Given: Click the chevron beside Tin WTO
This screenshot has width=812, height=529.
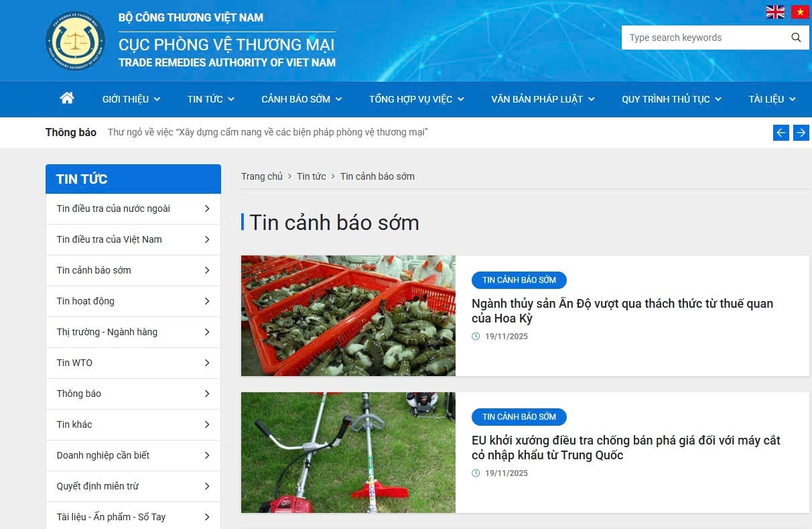Looking at the screenshot, I should click(207, 363).
